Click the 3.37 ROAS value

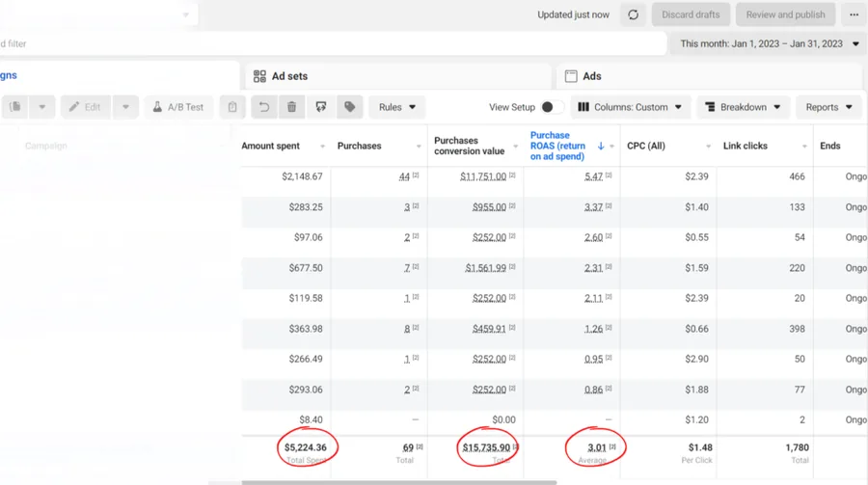593,206
